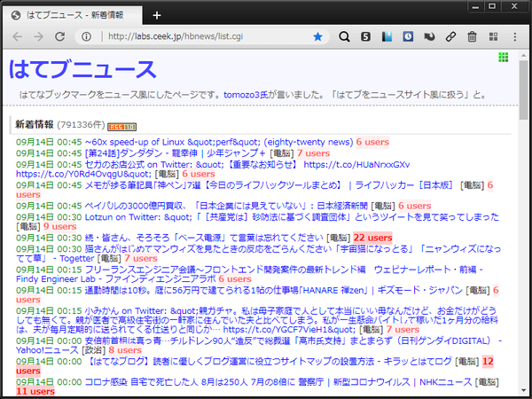Open the ~60x speed-up of Linux perf article
532x399 pixels.
219,142
